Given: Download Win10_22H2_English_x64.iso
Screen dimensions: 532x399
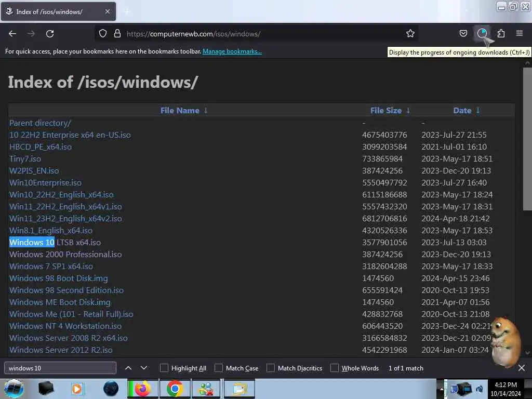Looking at the screenshot, I should [61, 194].
